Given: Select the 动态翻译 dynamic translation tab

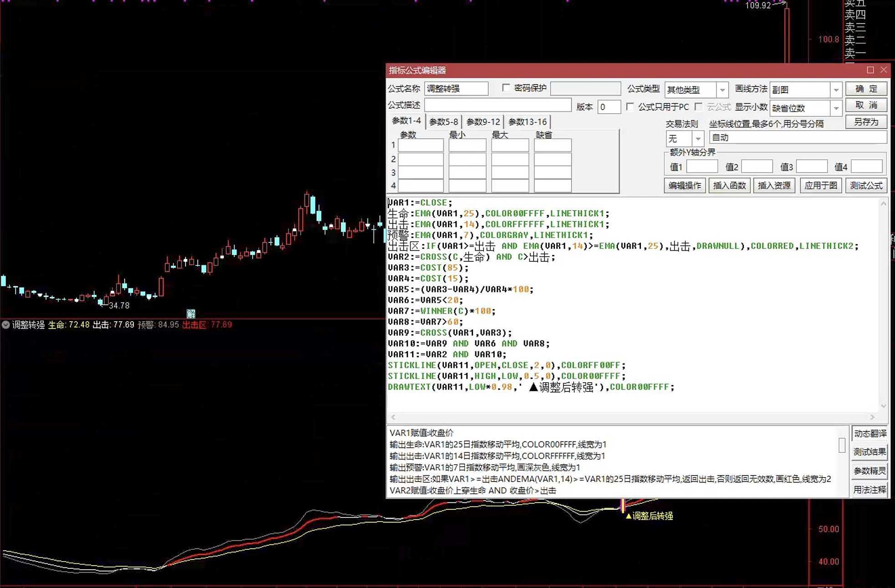Looking at the screenshot, I should 870,433.
